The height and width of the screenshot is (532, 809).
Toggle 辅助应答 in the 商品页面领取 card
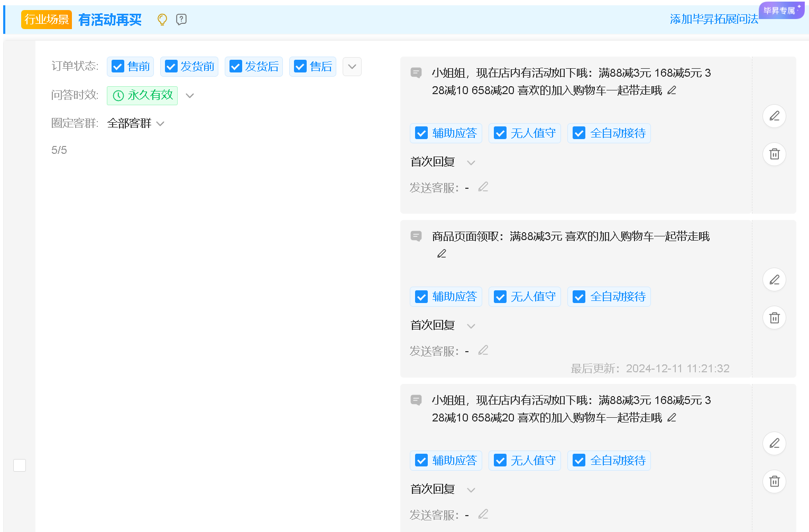(x=421, y=297)
